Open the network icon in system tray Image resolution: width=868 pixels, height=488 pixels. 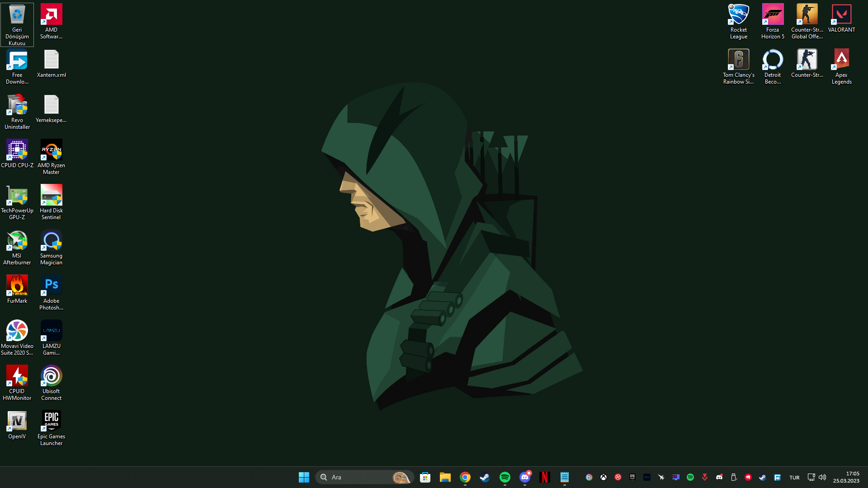(x=811, y=477)
